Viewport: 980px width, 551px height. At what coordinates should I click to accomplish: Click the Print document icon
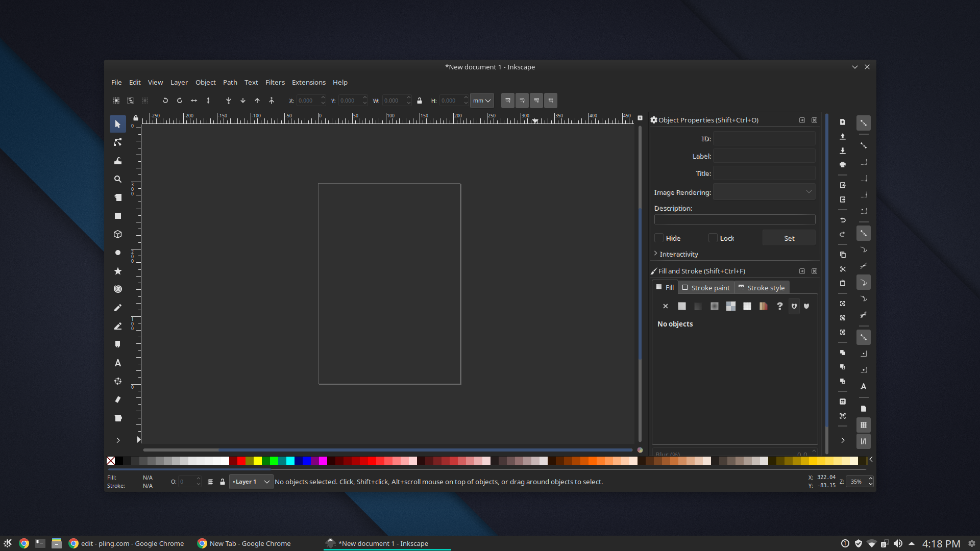point(843,165)
